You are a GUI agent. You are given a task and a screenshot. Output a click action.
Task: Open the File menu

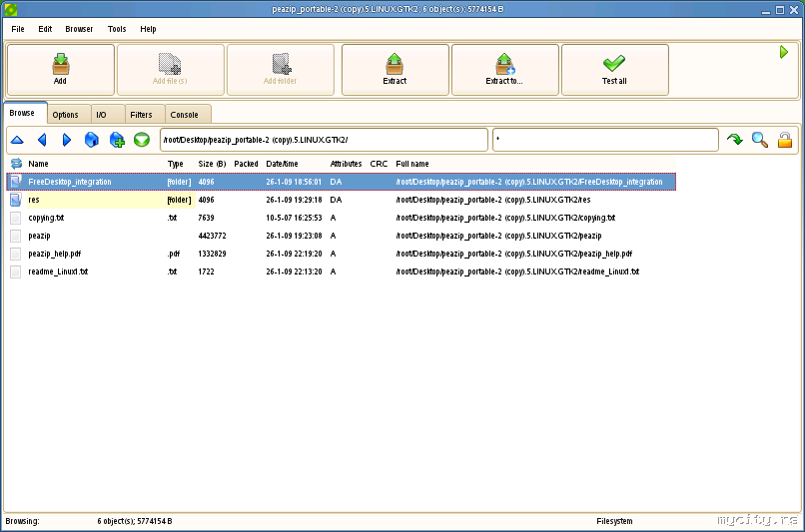[x=18, y=29]
